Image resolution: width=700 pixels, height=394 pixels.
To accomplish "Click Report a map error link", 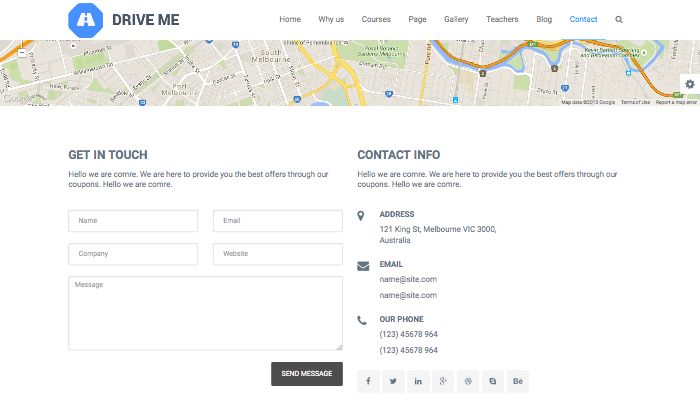I will [676, 102].
